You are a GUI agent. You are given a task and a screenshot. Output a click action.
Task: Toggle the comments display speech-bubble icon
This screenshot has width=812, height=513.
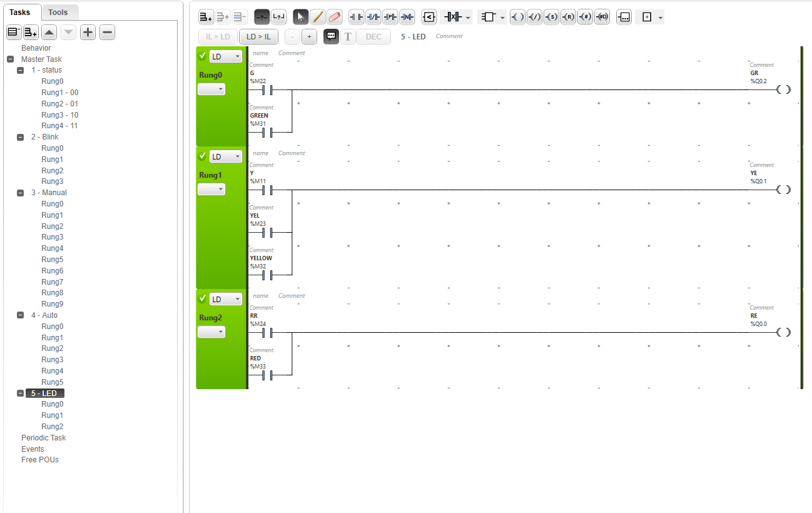click(x=331, y=36)
